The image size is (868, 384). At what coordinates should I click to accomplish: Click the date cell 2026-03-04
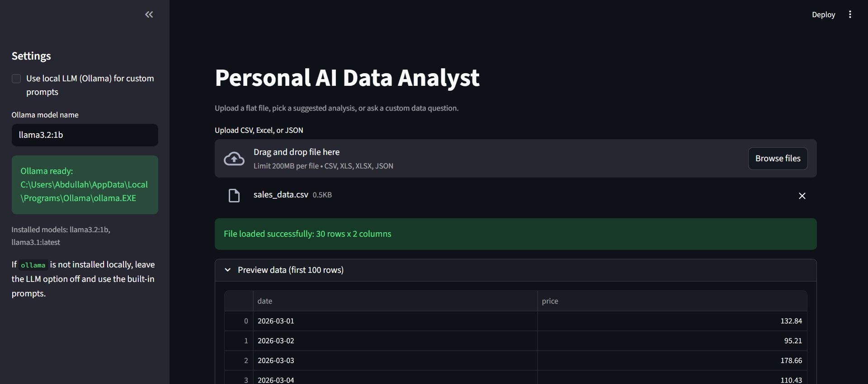tap(276, 379)
